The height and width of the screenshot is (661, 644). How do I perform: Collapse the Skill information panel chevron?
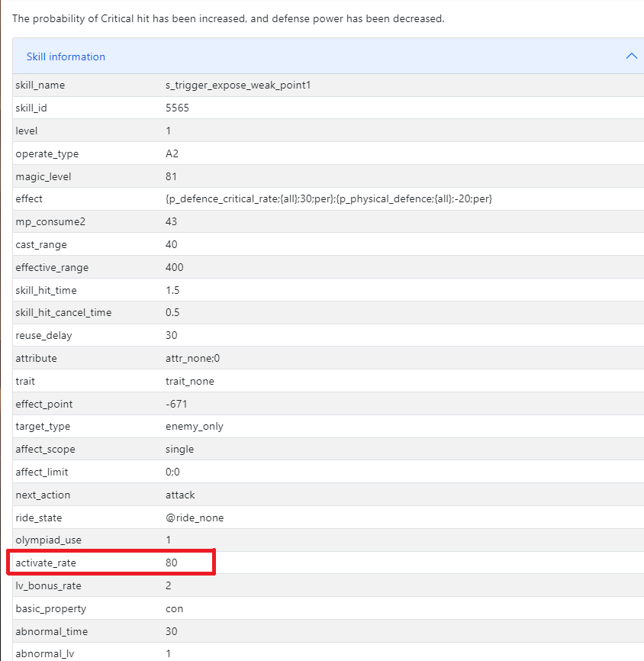630,56
